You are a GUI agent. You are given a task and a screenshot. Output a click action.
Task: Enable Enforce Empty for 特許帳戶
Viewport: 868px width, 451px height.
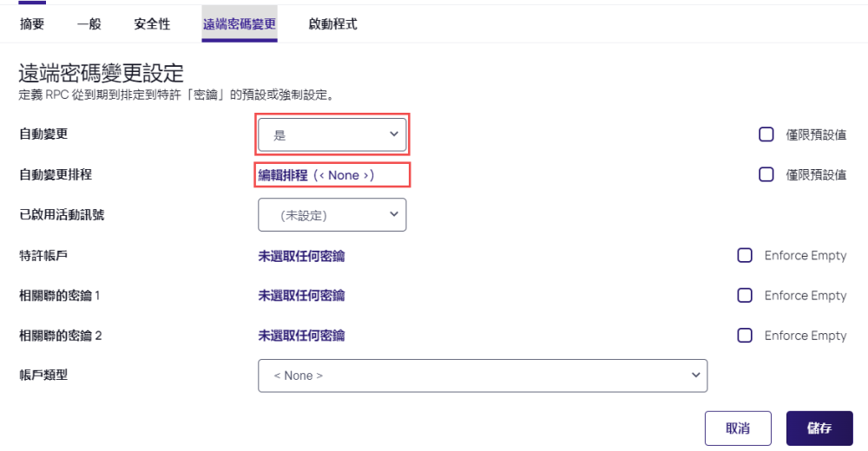tap(745, 255)
